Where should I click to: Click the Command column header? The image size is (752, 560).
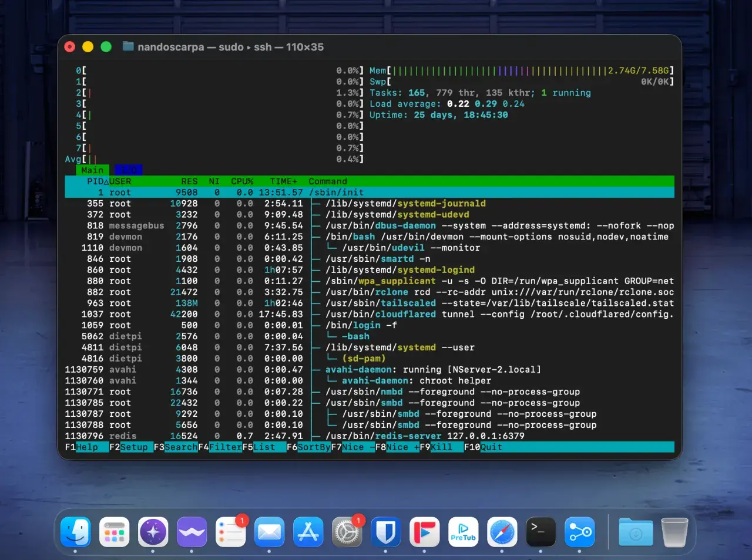(x=328, y=181)
